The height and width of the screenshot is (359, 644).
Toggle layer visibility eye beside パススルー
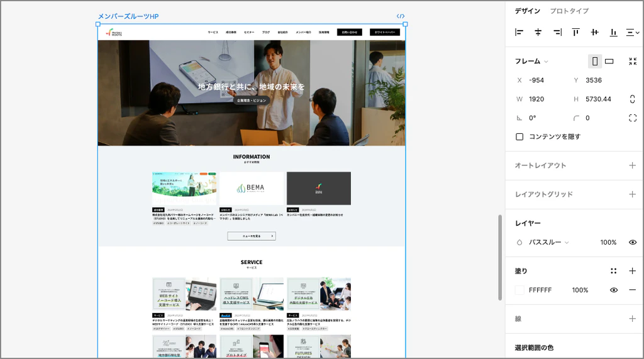633,242
